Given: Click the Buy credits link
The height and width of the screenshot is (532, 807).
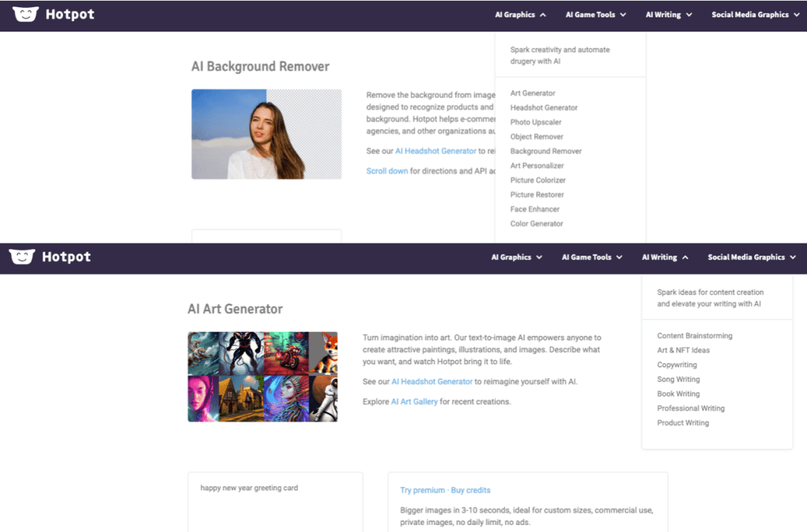Looking at the screenshot, I should (x=470, y=490).
